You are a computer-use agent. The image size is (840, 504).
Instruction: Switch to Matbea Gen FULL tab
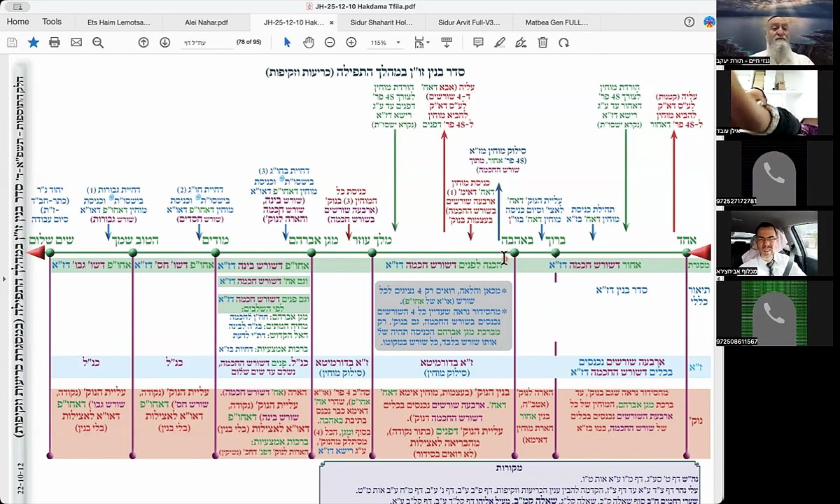click(x=556, y=22)
